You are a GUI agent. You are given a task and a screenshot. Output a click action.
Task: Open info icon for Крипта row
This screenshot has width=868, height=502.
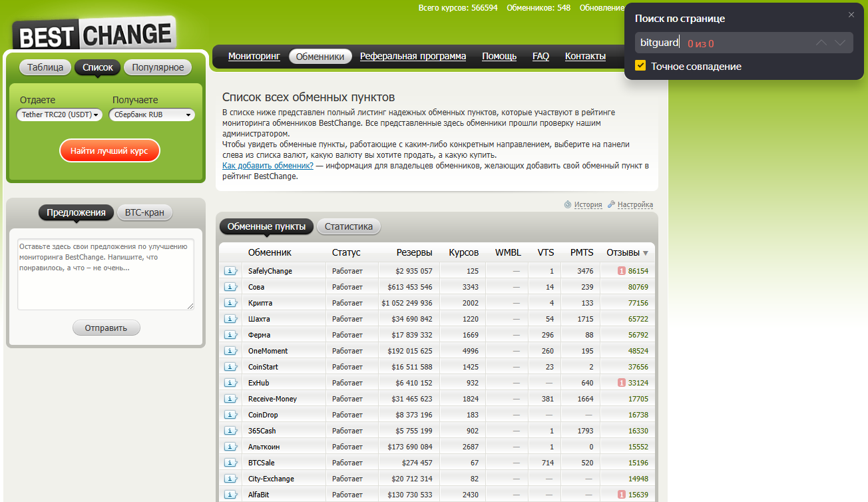230,303
